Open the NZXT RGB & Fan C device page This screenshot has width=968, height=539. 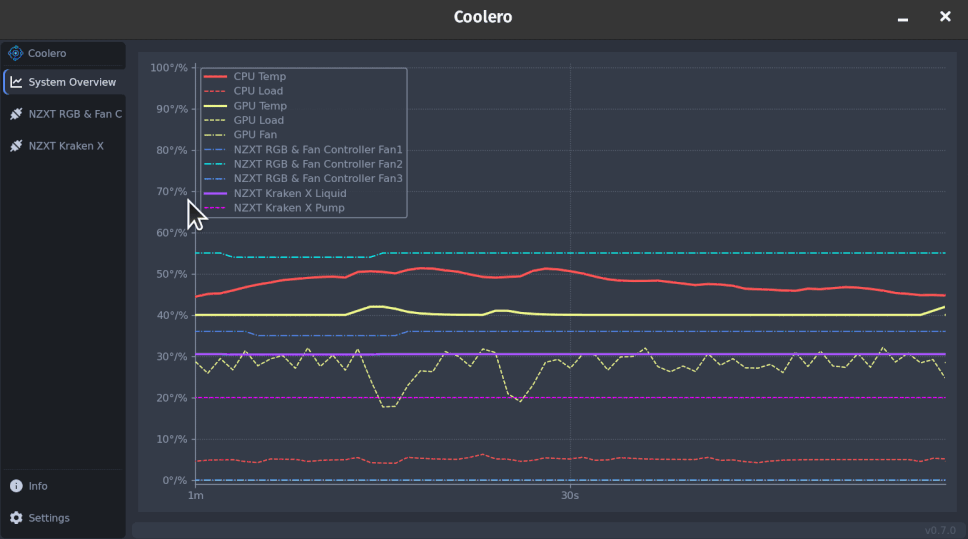[65, 114]
